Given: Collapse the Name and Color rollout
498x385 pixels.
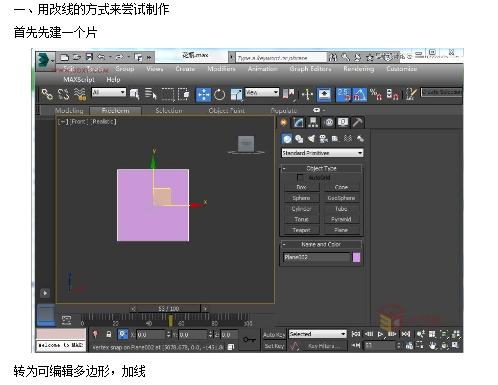Looking at the screenshot, I should click(321, 244).
